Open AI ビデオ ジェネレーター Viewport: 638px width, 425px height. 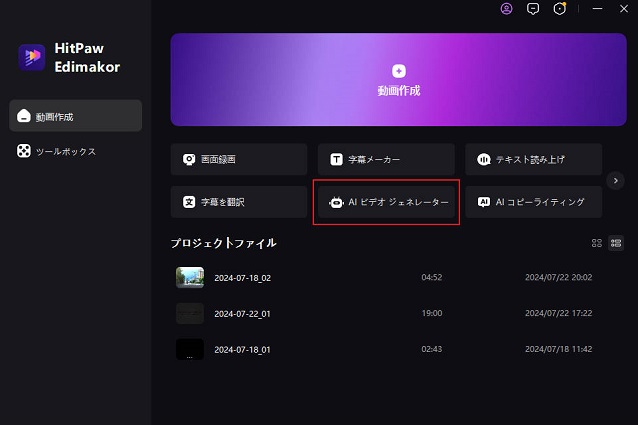click(386, 202)
